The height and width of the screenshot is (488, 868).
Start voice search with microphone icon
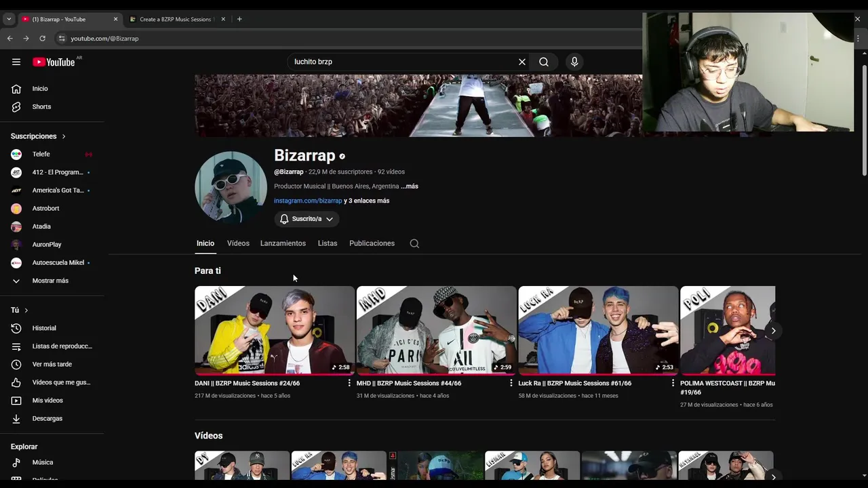click(x=574, y=62)
